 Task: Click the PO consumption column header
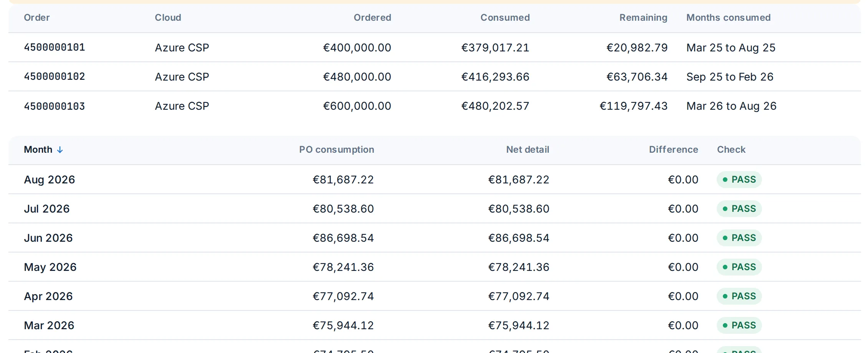(x=336, y=150)
